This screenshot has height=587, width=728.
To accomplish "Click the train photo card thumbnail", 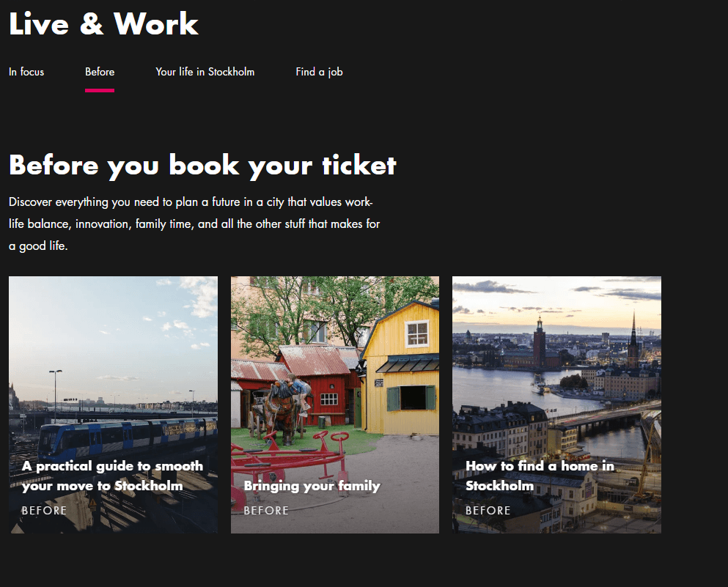I will click(113, 352).
